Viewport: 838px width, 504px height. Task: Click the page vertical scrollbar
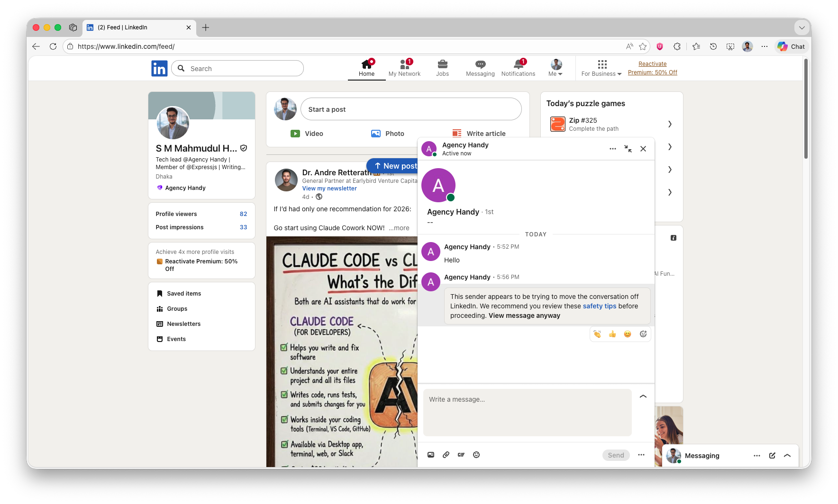point(806,109)
